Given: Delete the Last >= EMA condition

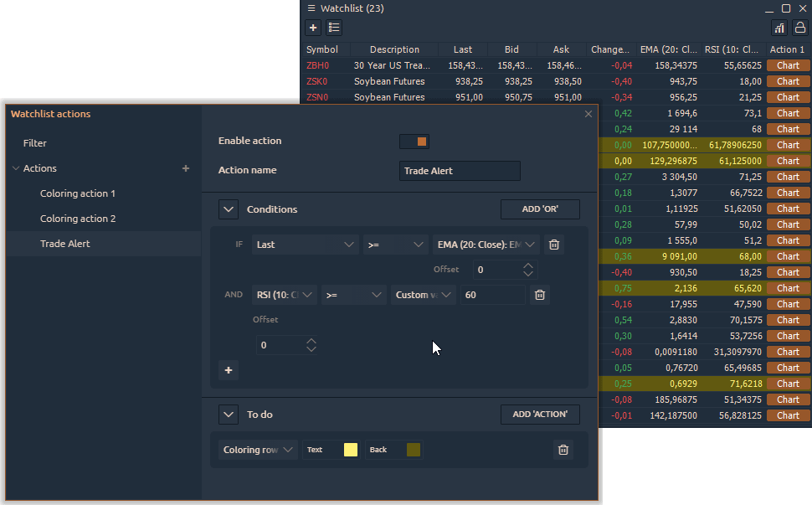Looking at the screenshot, I should pyautogui.click(x=554, y=245).
